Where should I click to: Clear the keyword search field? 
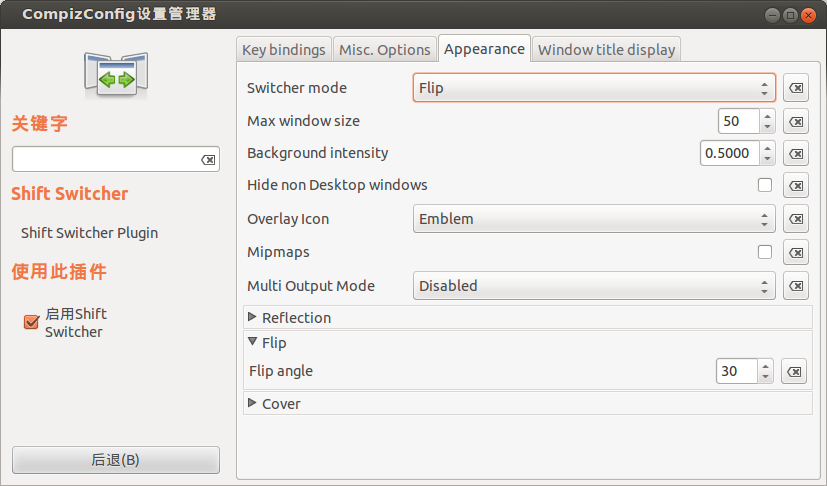click(x=208, y=159)
